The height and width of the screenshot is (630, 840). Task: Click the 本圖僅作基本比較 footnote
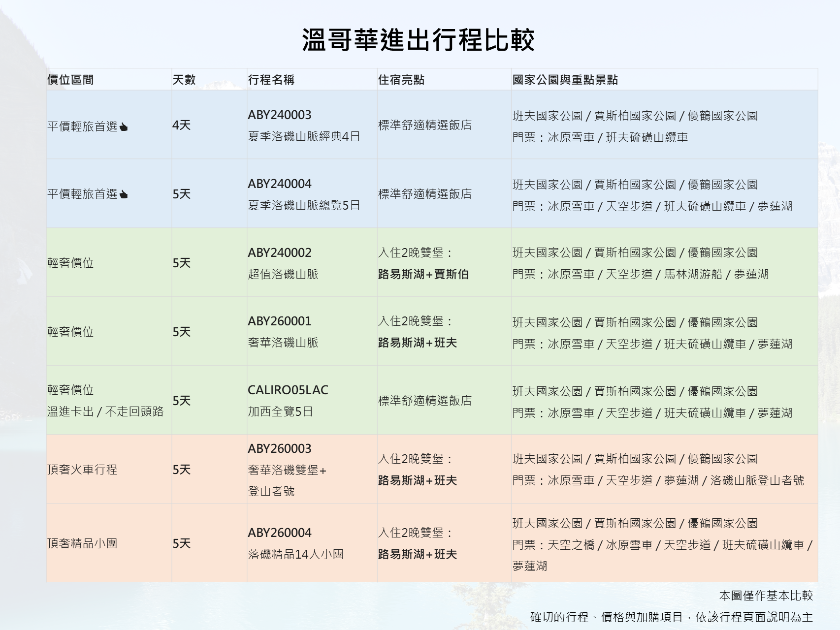point(765,596)
